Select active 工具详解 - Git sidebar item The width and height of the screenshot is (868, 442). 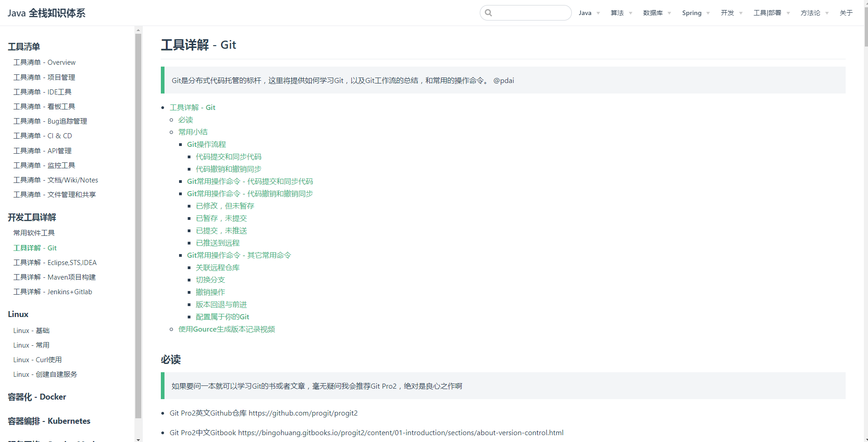[x=35, y=248]
